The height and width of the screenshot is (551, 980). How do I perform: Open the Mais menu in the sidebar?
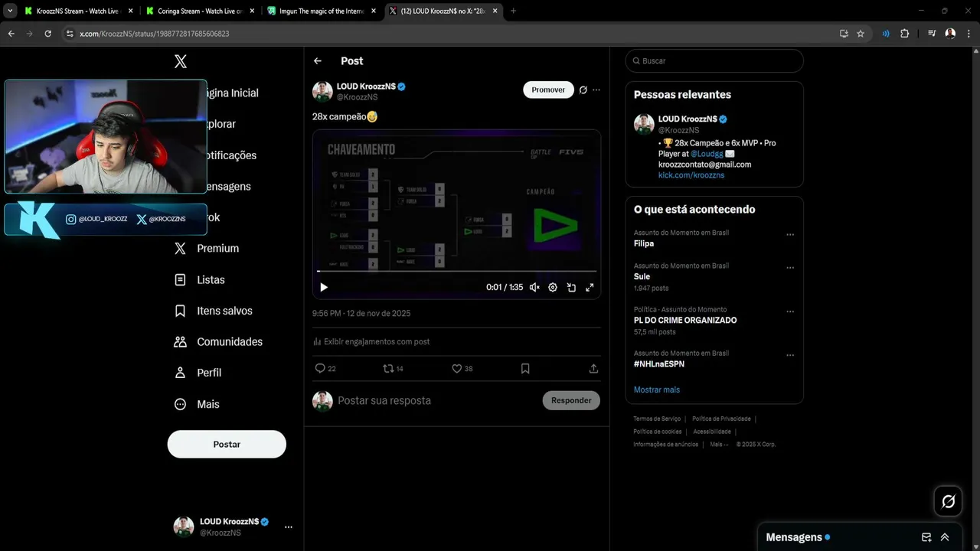pos(198,404)
